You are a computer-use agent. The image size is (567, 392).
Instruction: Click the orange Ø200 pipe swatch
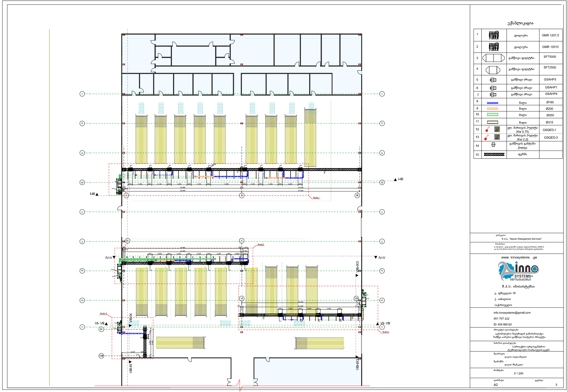492,109
